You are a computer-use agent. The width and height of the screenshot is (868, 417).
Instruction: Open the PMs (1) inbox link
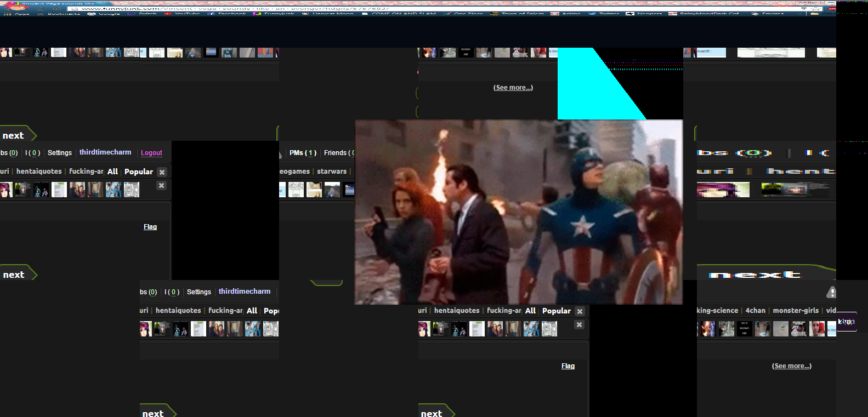(303, 153)
